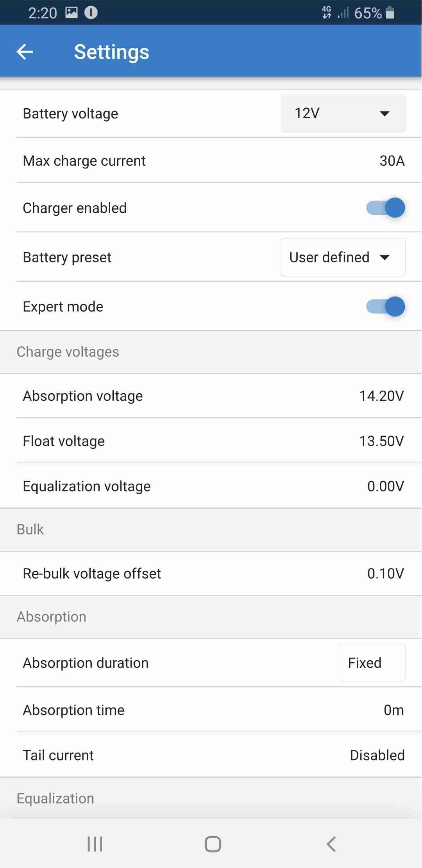Open the Tail current Disabled setting

pyautogui.click(x=377, y=755)
